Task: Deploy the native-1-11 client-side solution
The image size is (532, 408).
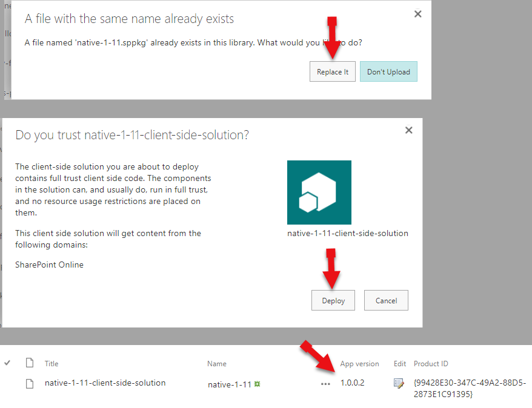Action: point(333,300)
